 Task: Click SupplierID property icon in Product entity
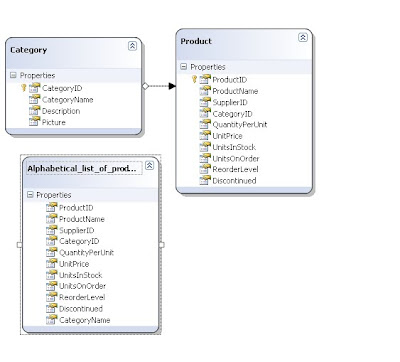205,102
